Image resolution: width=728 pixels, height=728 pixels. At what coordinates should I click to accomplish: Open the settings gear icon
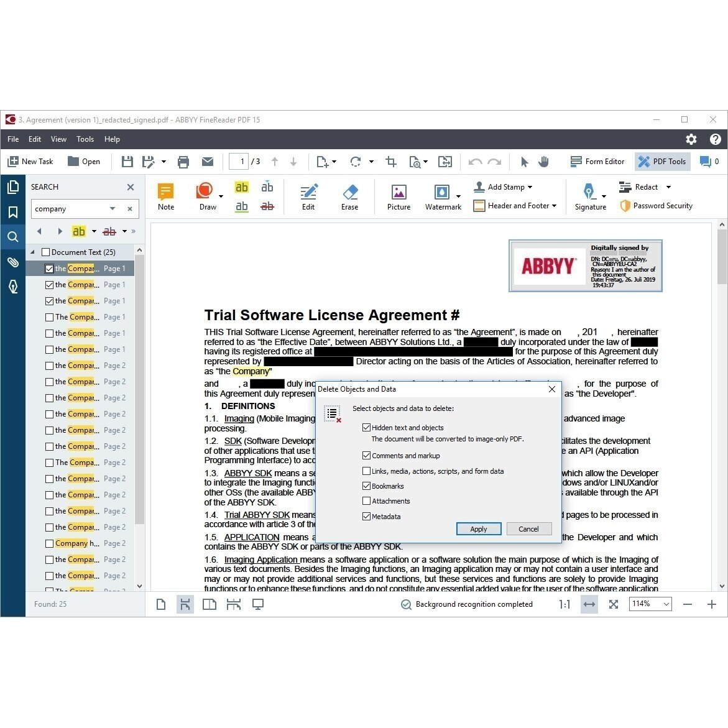(691, 139)
